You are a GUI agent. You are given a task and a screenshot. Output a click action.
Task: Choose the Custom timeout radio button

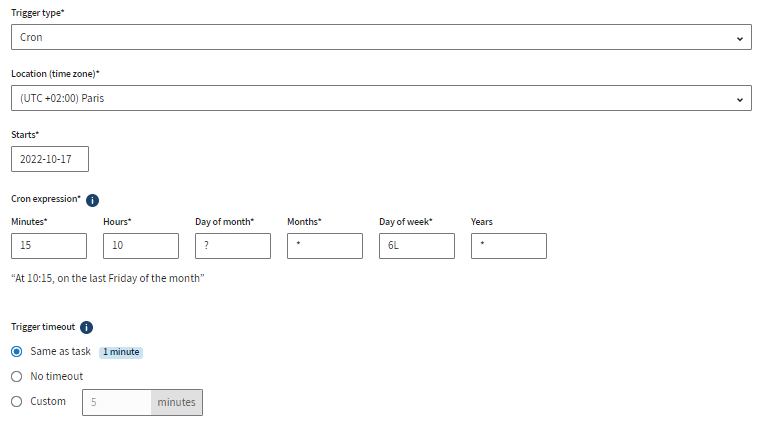coord(16,401)
